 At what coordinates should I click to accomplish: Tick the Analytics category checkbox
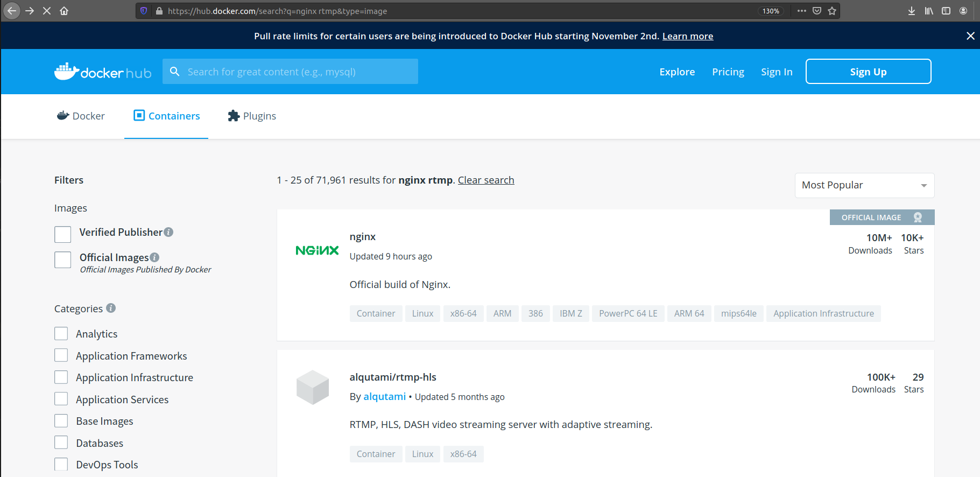[61, 333]
